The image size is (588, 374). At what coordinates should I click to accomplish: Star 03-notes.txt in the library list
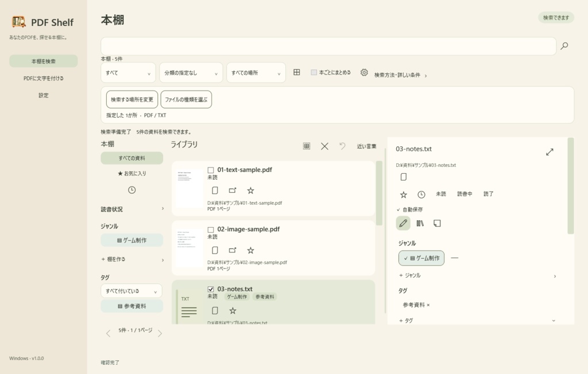coord(233,310)
